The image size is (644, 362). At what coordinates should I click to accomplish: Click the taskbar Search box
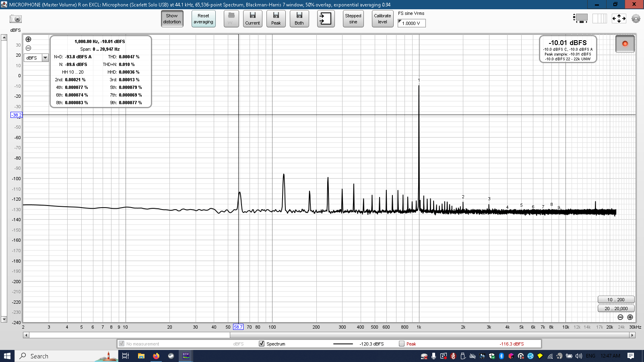pyautogui.click(x=66, y=356)
